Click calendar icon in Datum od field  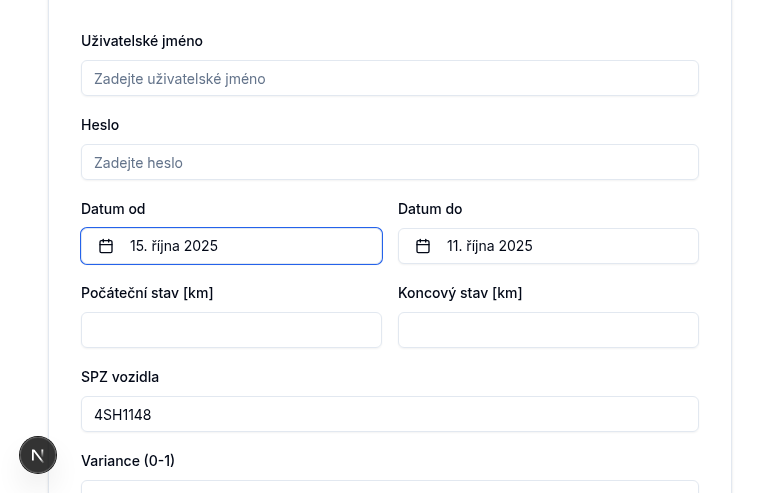tap(106, 246)
